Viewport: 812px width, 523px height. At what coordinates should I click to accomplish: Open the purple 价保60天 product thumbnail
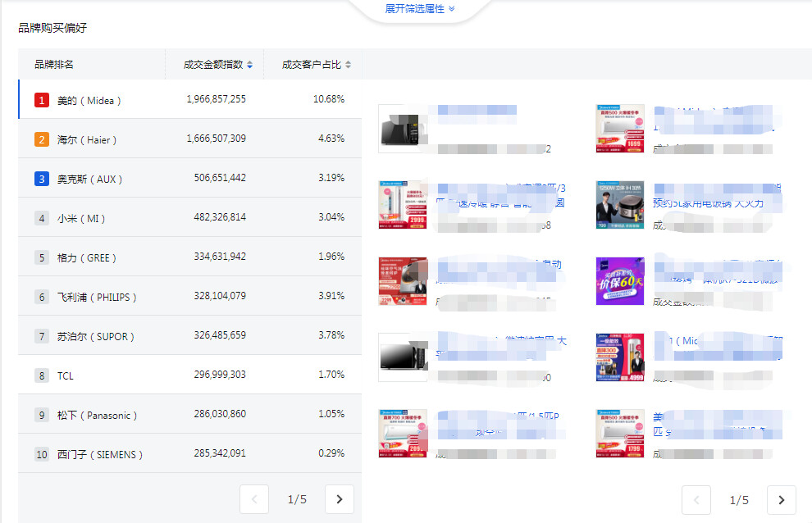[620, 281]
